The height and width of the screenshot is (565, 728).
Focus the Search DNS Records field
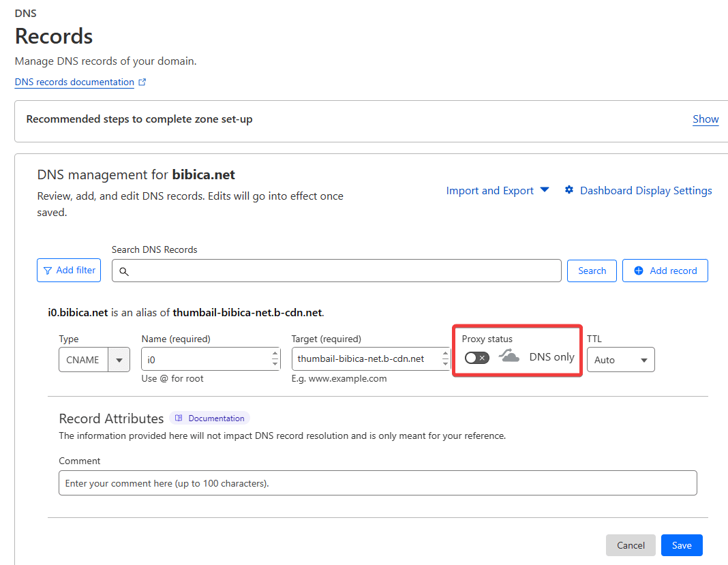click(337, 271)
